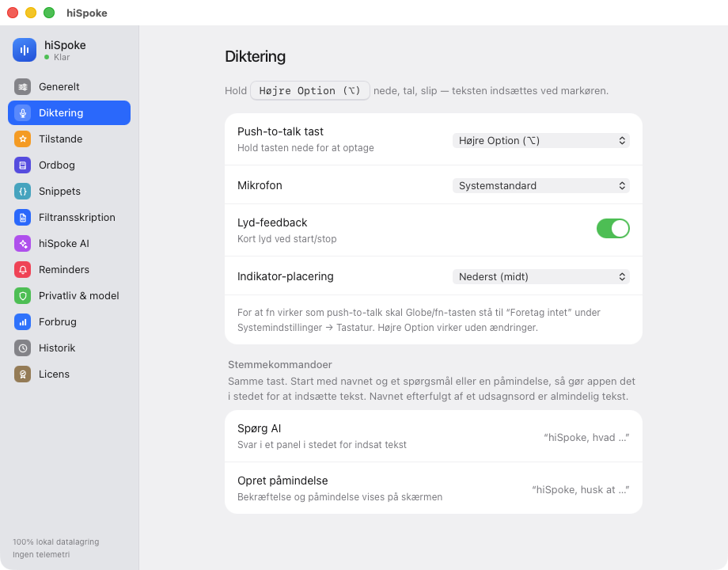728x570 pixels.
Task: Open the Push-to-talk tast dropdown
Action: tap(541, 141)
